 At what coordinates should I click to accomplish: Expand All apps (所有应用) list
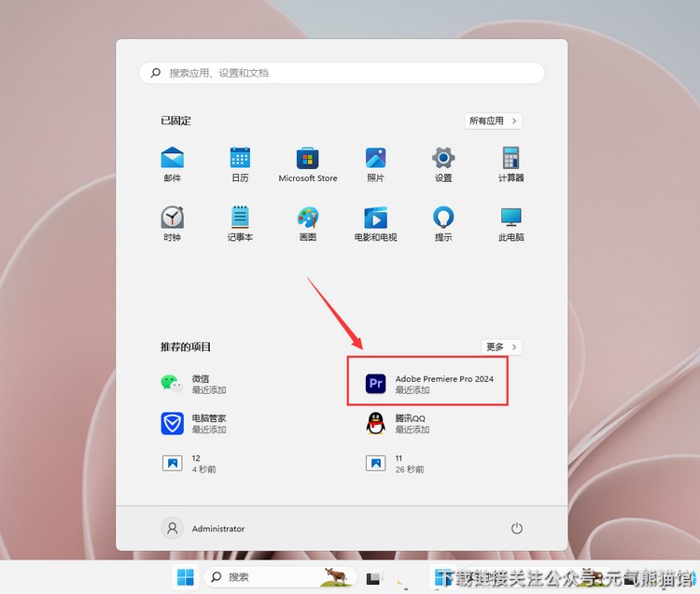pyautogui.click(x=493, y=120)
